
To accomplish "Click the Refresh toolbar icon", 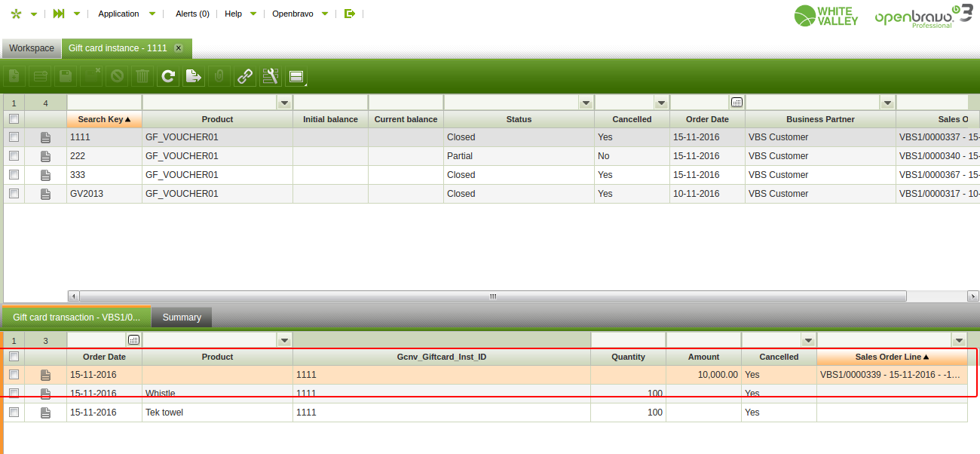I will pos(168,75).
